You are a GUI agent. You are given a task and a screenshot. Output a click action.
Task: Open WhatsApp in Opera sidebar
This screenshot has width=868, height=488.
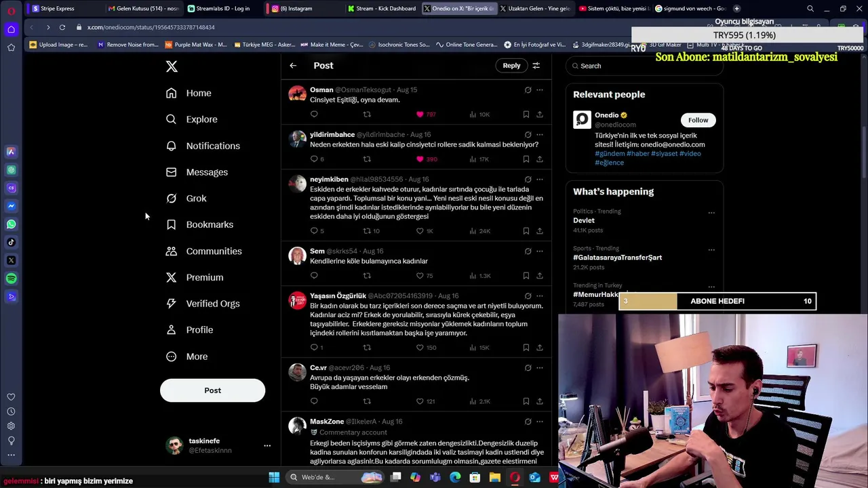tap(11, 224)
